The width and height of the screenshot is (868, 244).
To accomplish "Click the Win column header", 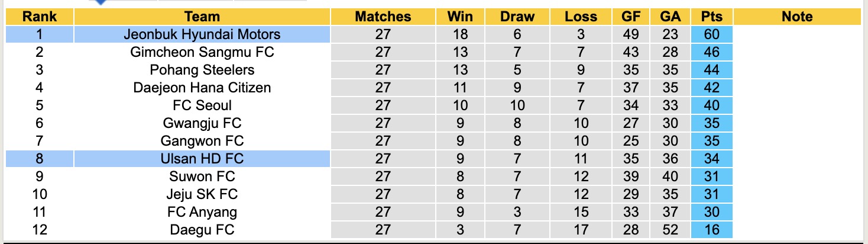I will point(460,17).
